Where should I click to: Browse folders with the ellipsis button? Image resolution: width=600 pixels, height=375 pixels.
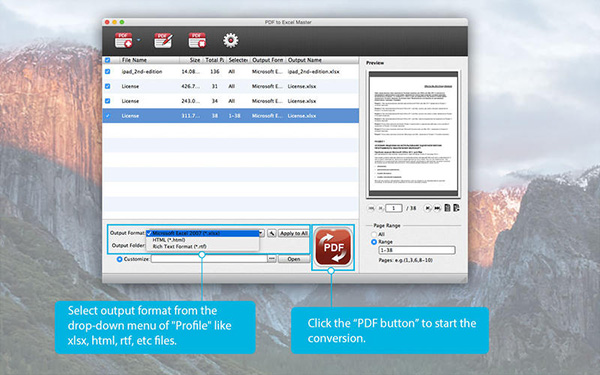[272, 259]
